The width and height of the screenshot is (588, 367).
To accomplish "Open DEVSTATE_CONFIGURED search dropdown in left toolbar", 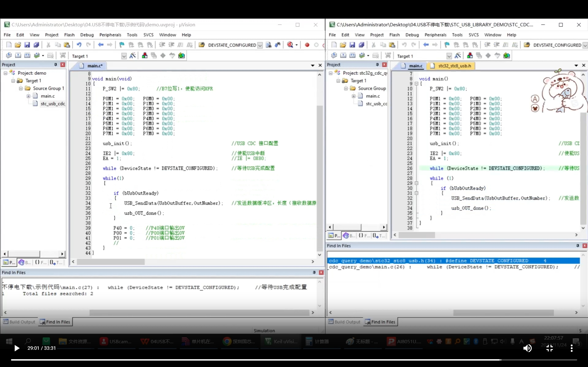I will coord(260,45).
